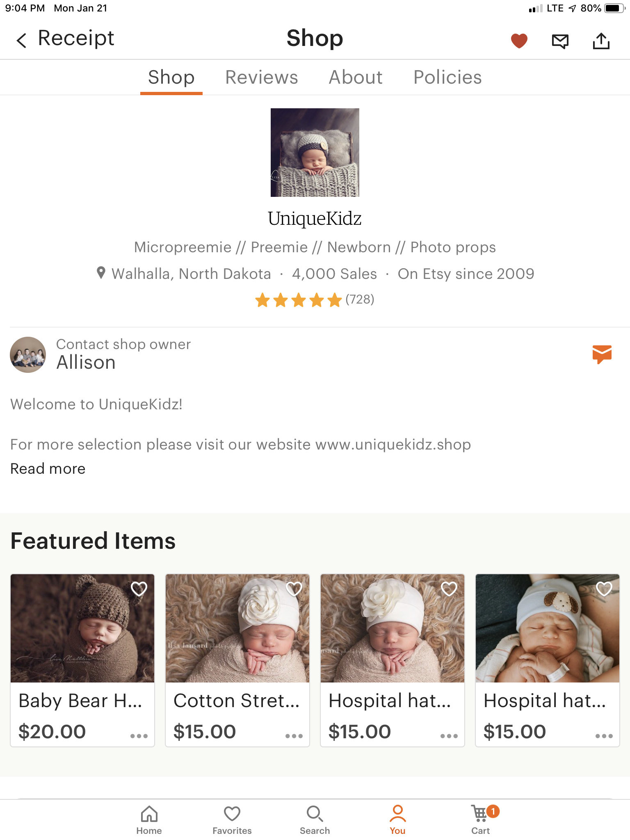630x840 pixels.
Task: Open the five-star rating (728) reviews
Action: 315,300
